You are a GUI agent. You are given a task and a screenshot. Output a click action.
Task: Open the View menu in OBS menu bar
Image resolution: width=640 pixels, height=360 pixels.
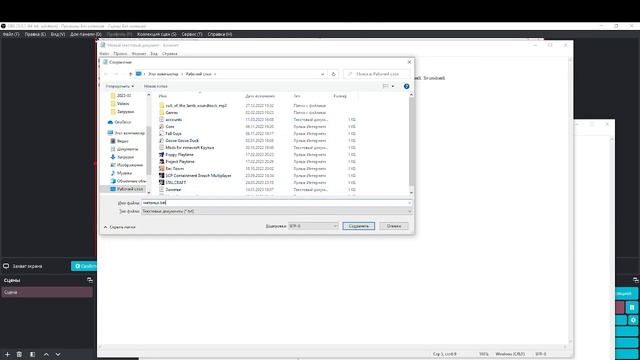(x=58, y=34)
